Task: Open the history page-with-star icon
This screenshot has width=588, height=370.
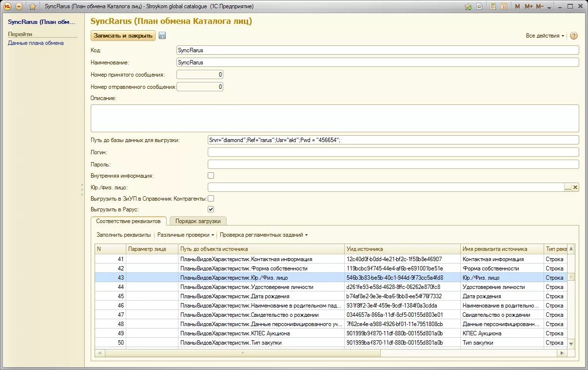Action: pos(479,6)
